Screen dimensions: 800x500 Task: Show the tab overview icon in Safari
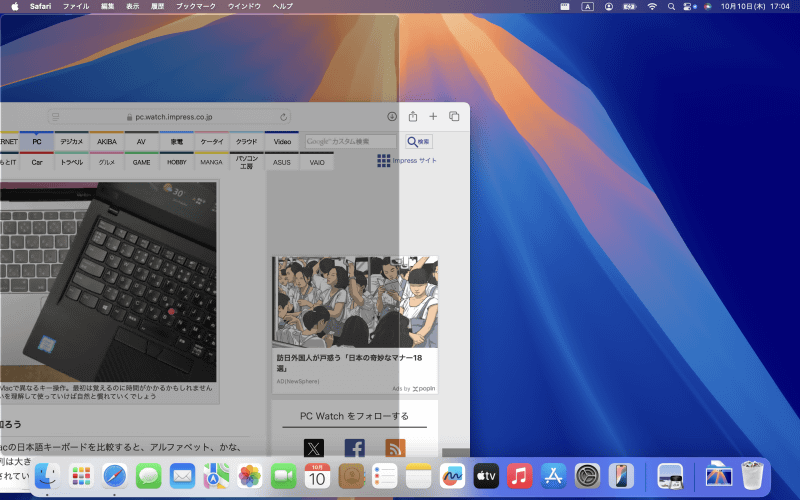pos(454,116)
